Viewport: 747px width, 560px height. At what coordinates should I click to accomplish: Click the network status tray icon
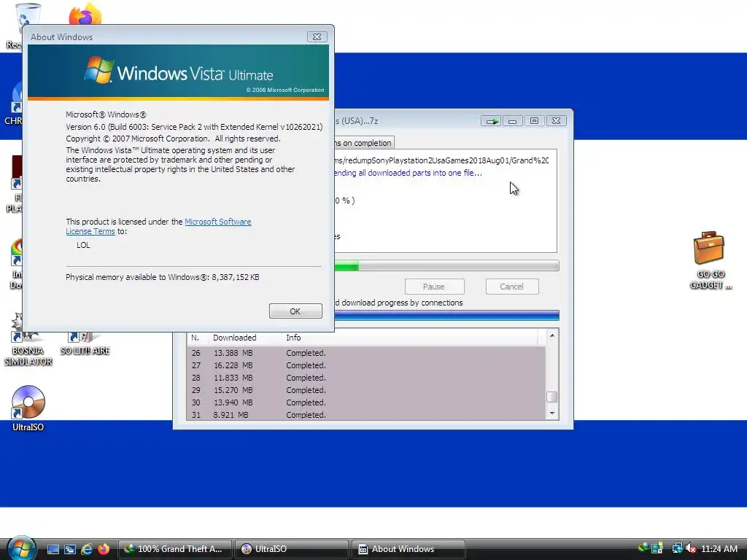677,548
